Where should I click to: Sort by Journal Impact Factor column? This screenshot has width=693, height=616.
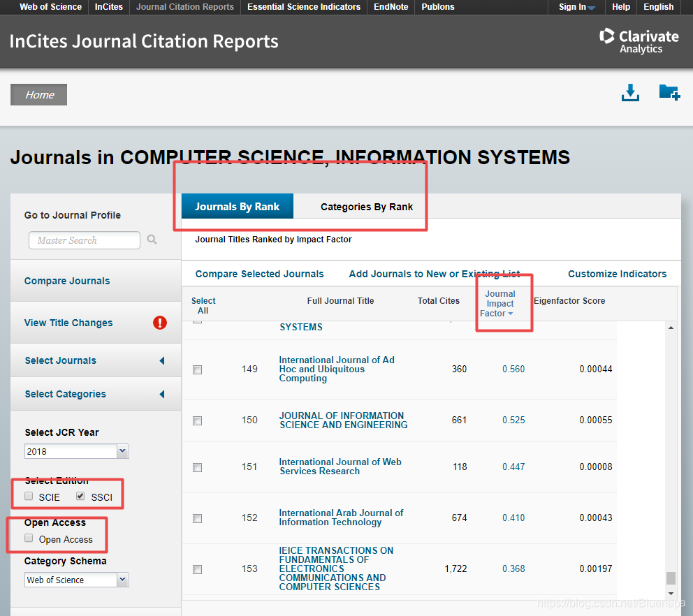[500, 304]
